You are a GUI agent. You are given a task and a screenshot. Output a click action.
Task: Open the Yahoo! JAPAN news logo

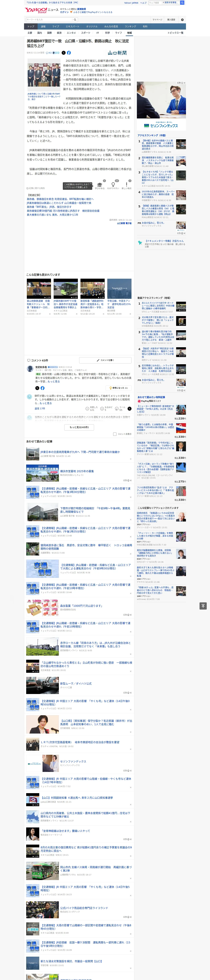pos(41,10)
